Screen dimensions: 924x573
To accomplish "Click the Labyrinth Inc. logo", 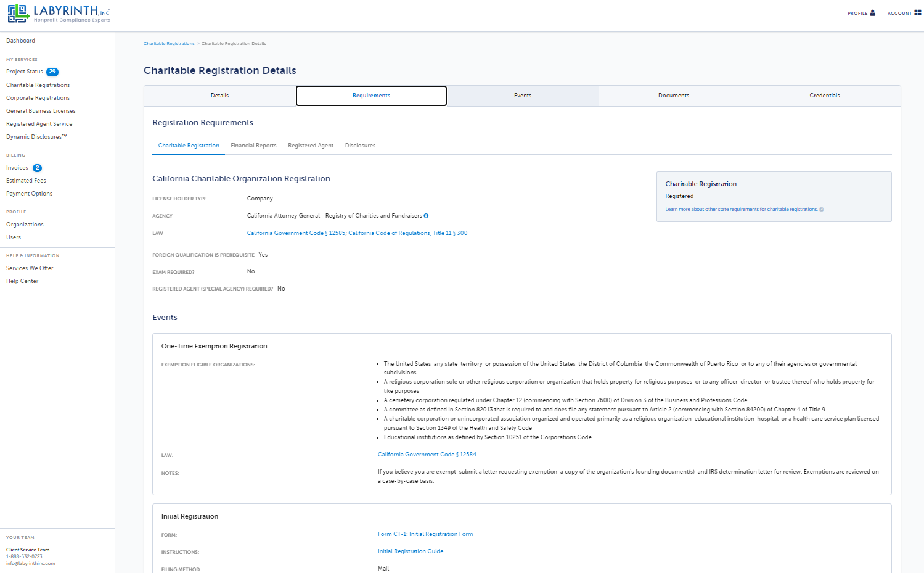I will click(59, 14).
